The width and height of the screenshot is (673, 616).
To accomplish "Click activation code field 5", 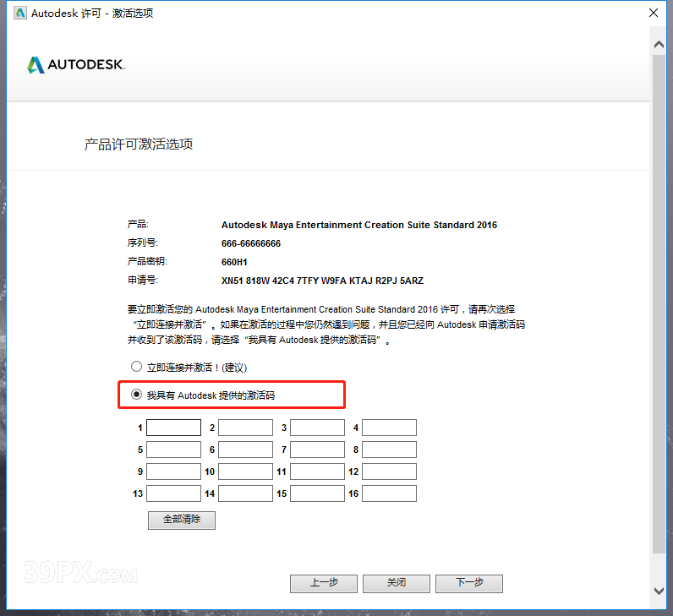I will click(x=174, y=450).
